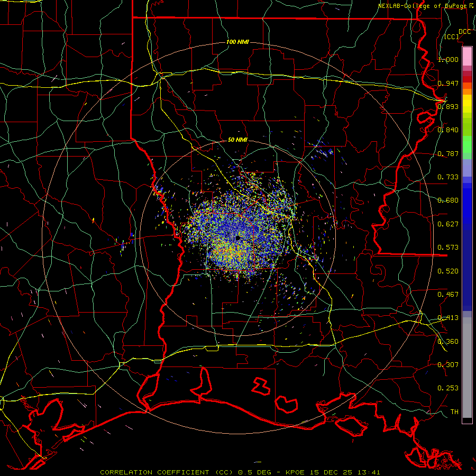Click CORRELATION COEFFICIENT in the bottom caption
This screenshot has width=476, height=476.
154,472
